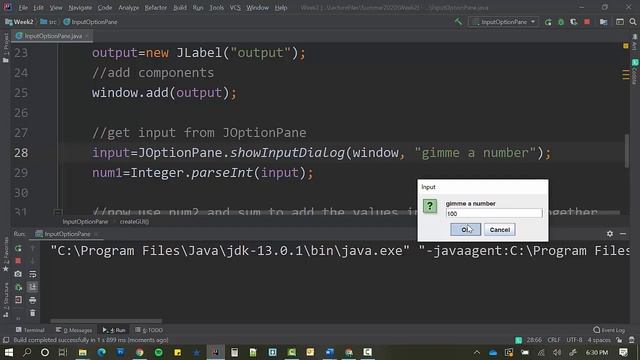Image resolution: width=640 pixels, height=360 pixels.
Task: Open the Help menu
Action: tap(281, 7)
